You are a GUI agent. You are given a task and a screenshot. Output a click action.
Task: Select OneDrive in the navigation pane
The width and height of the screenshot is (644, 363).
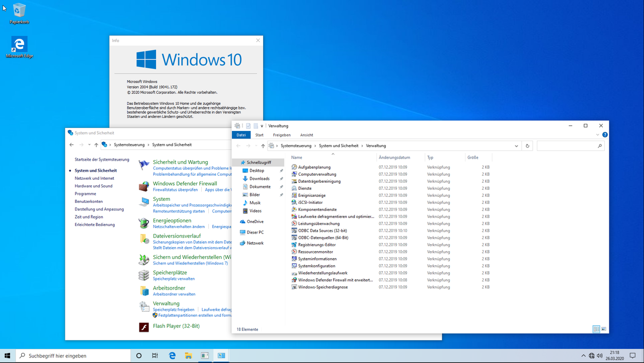click(x=255, y=222)
